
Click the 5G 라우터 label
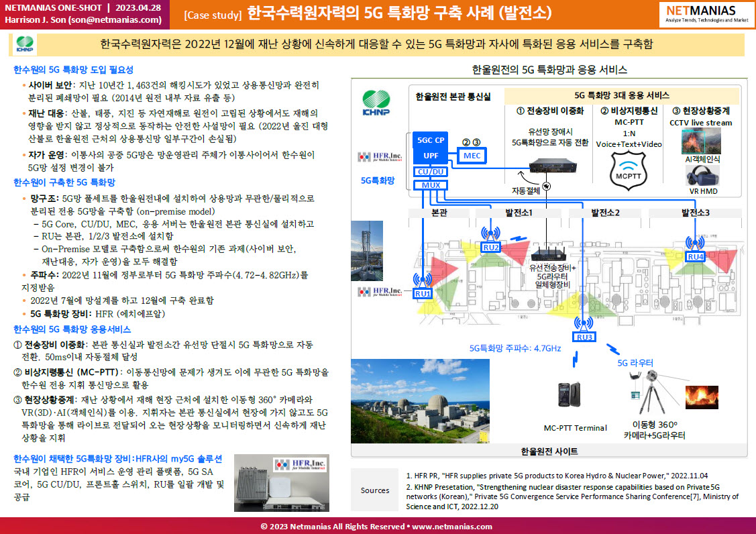click(635, 363)
